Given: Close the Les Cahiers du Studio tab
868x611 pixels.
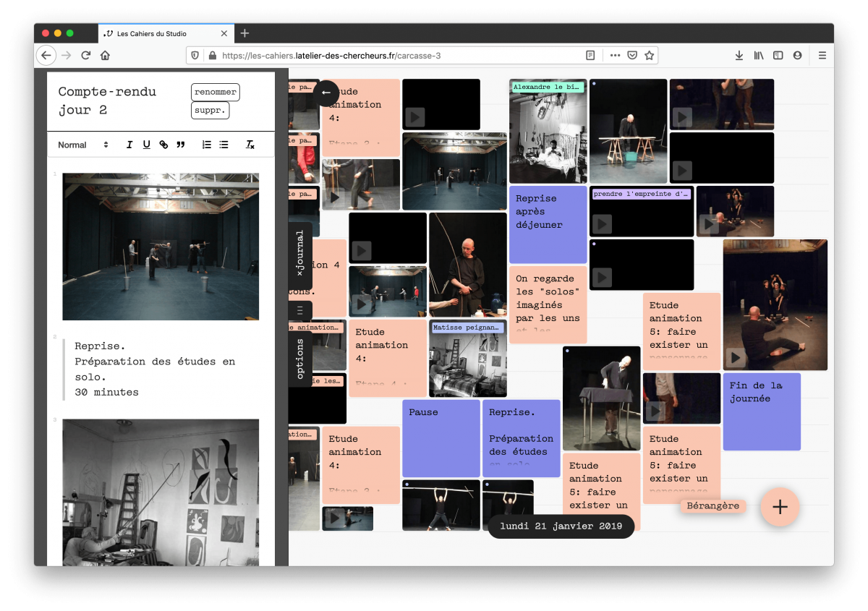Looking at the screenshot, I should point(224,33).
